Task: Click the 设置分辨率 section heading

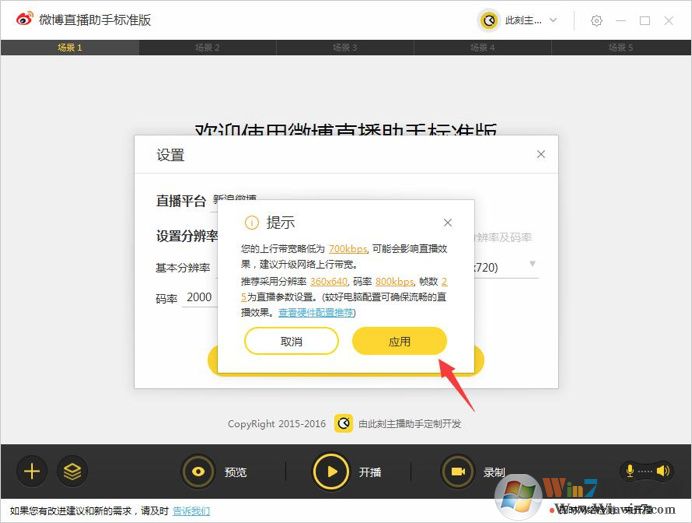Action: tap(187, 236)
